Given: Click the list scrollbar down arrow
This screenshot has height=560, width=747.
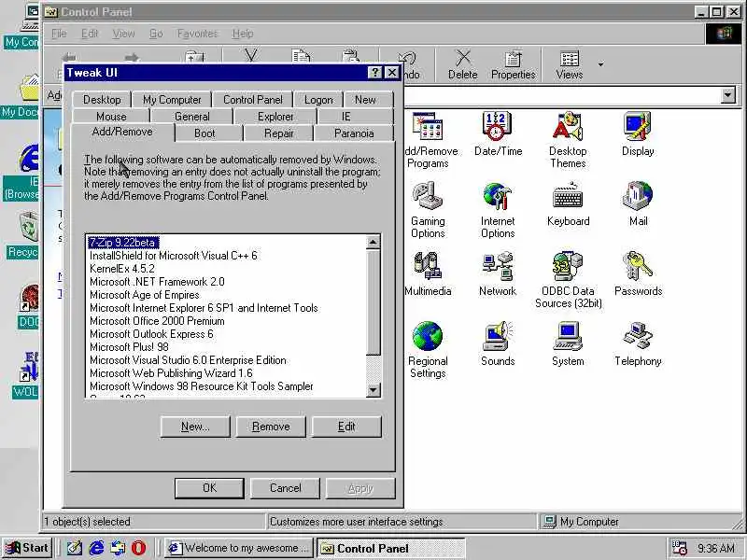Looking at the screenshot, I should coord(373,390).
